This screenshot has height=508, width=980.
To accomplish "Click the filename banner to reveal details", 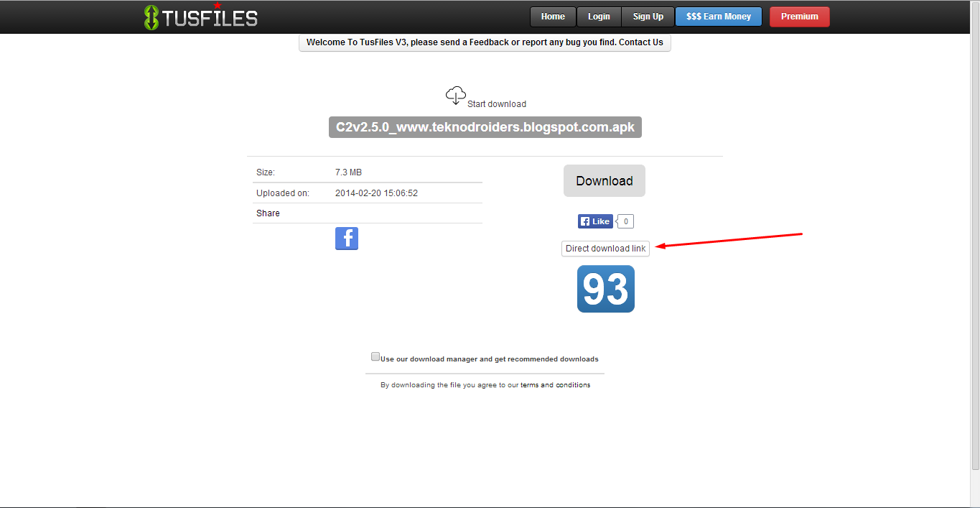I will [x=485, y=126].
